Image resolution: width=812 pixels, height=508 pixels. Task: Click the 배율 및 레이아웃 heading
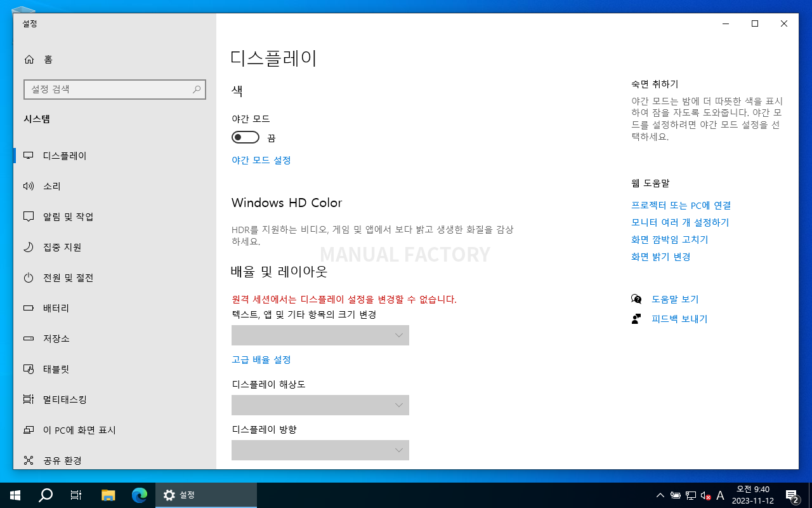click(279, 272)
